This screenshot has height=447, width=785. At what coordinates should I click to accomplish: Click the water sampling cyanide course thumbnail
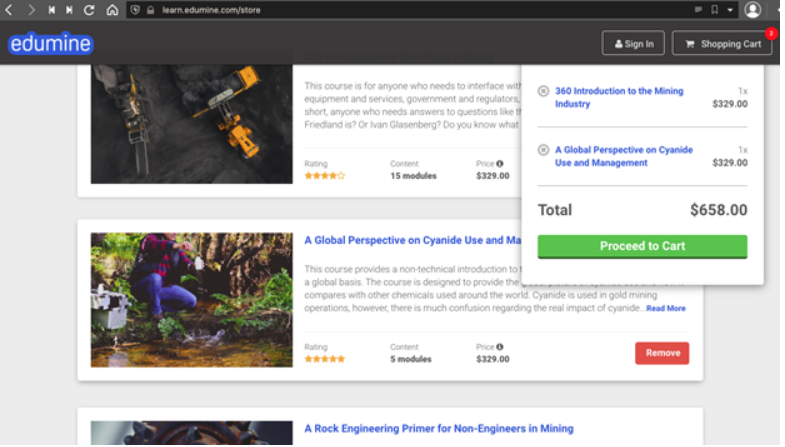[191, 300]
